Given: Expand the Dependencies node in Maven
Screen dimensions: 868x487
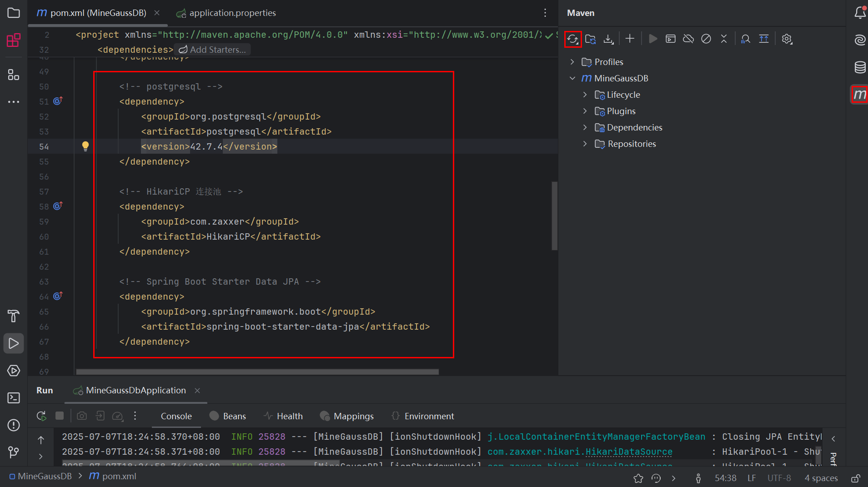Looking at the screenshot, I should click(x=585, y=127).
